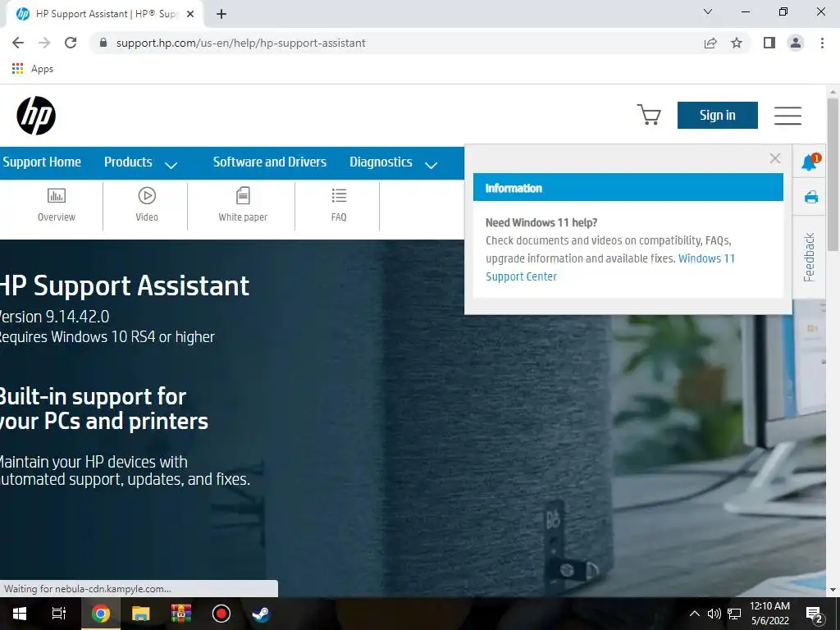Viewport: 840px width, 630px height.
Task: Open Steam from the taskbar
Action: click(x=261, y=614)
